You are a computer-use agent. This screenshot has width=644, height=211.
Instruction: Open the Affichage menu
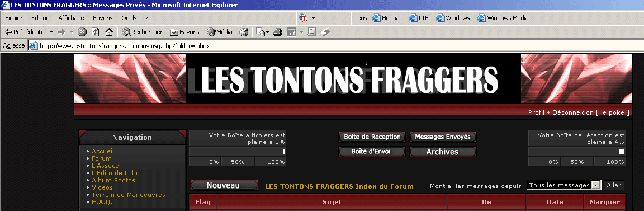pyautogui.click(x=71, y=18)
